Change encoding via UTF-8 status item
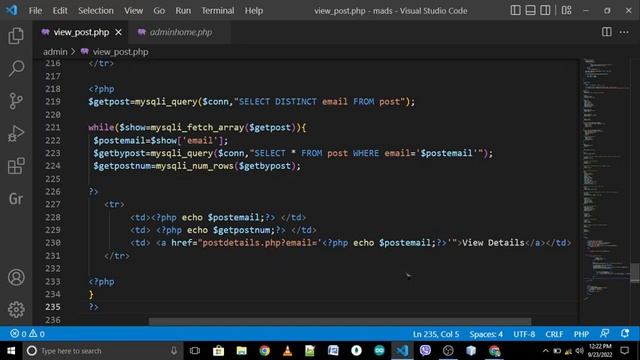The image size is (640, 360). [524, 334]
